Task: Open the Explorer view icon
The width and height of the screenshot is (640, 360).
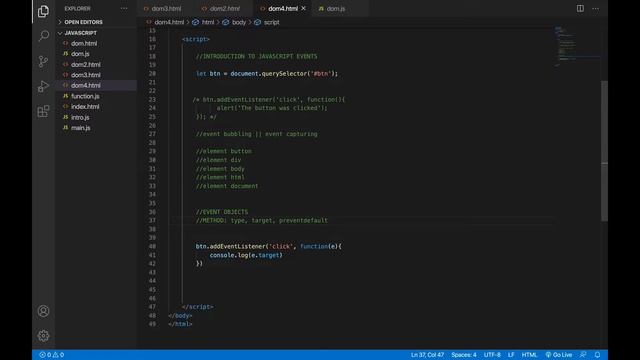Action: click(43, 11)
